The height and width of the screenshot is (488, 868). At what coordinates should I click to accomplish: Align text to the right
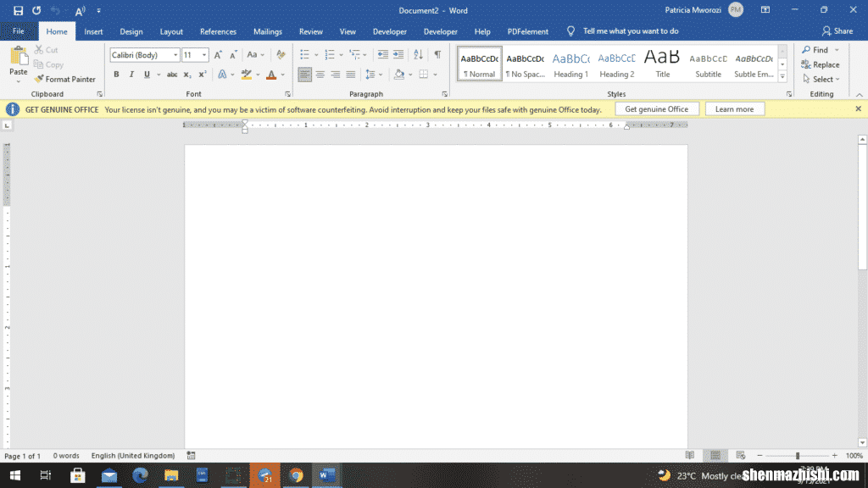(x=336, y=75)
